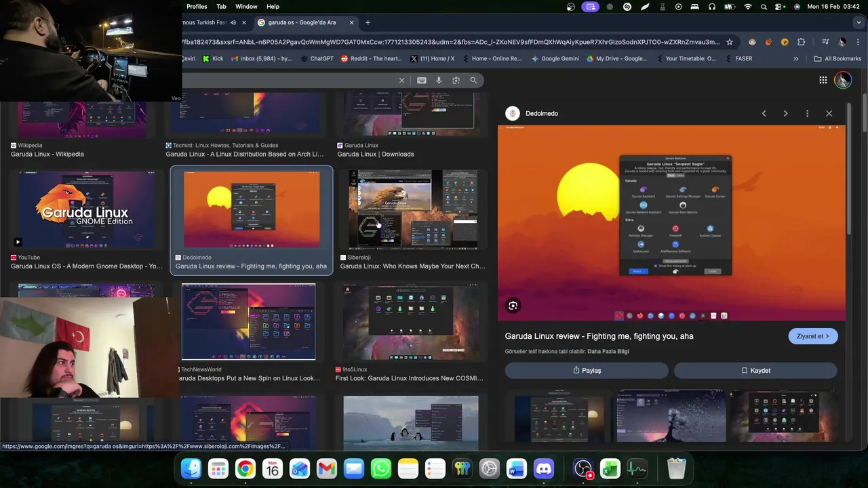Click the large Garuda sunset preview image

[671, 223]
